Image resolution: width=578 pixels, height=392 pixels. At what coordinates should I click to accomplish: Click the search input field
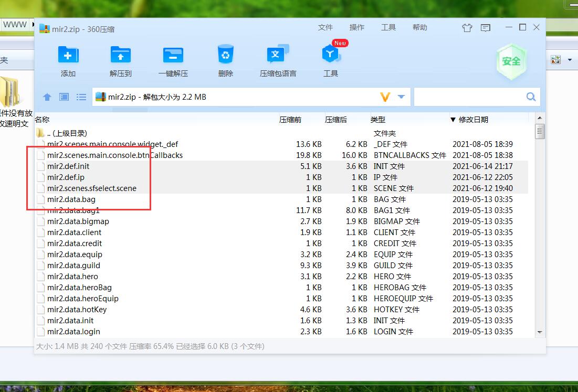pyautogui.click(x=468, y=97)
